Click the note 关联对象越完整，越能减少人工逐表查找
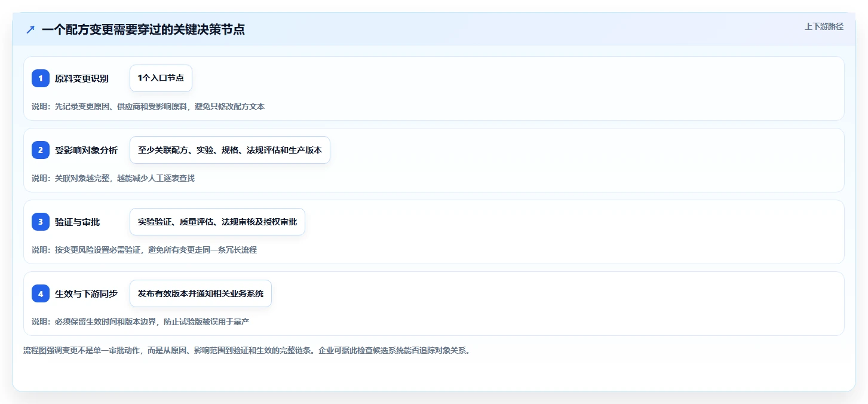 113,178
